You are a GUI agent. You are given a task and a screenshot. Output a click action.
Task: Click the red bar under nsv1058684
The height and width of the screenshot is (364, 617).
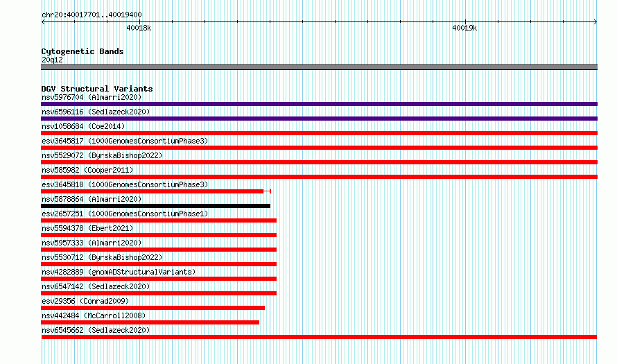click(319, 133)
